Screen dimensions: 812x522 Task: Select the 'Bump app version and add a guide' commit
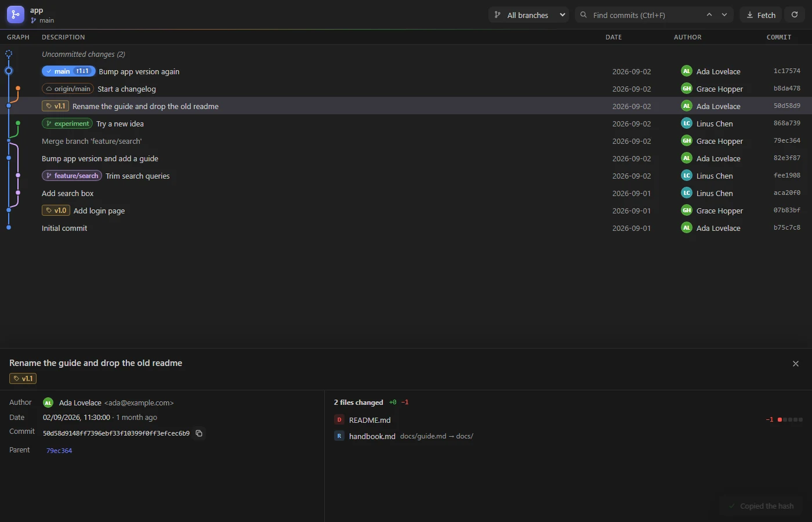point(406,158)
